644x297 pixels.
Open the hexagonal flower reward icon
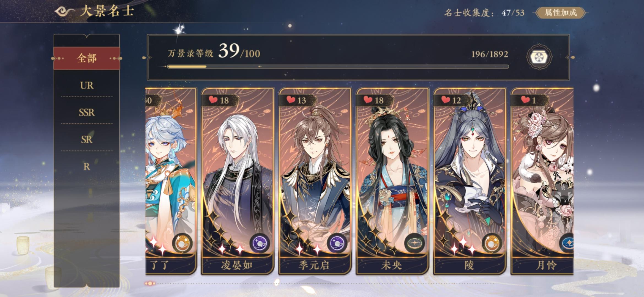click(539, 57)
